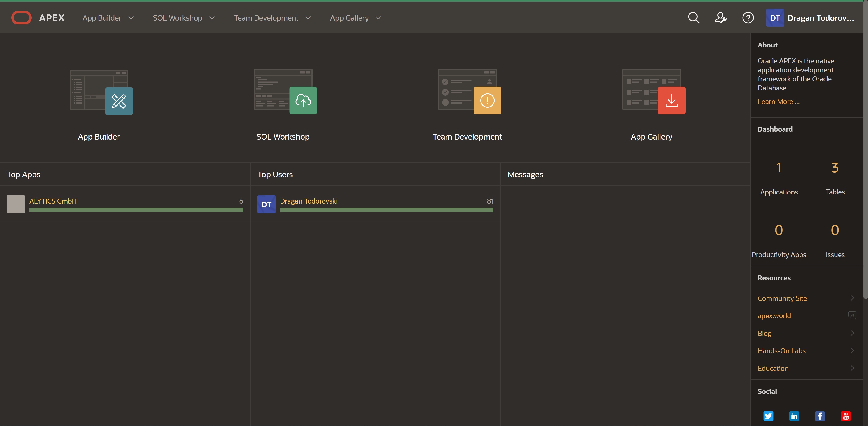Click the Tables count 3
Image resolution: width=868 pixels, height=426 pixels.
coord(835,168)
